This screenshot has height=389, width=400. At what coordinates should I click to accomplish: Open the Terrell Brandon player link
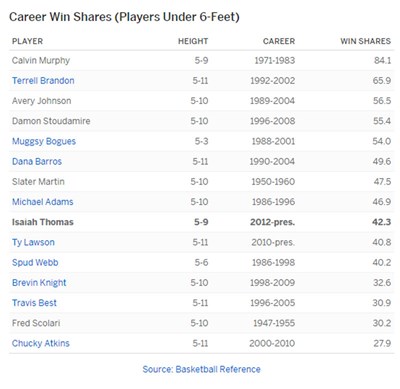pyautogui.click(x=43, y=81)
